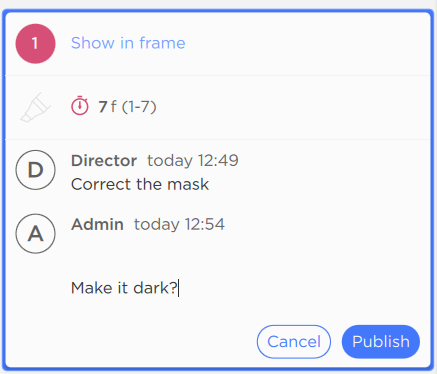
Task: Select the 'today 12:54' timestamp
Action: [x=179, y=224]
